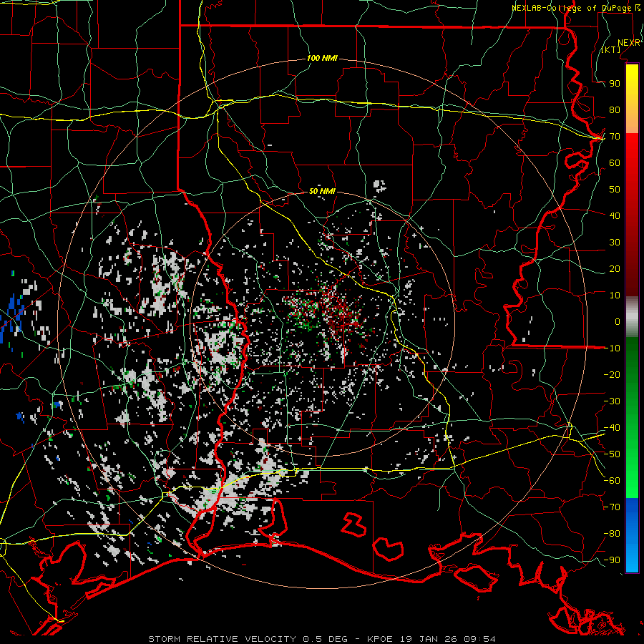
Task: Click the positive 40 label on the velocity scale
Action: point(615,215)
